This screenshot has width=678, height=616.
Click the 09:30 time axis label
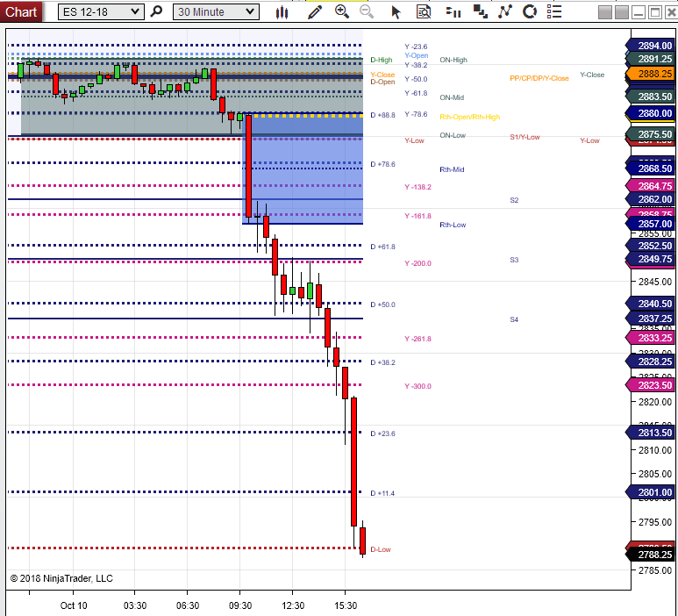(x=240, y=605)
